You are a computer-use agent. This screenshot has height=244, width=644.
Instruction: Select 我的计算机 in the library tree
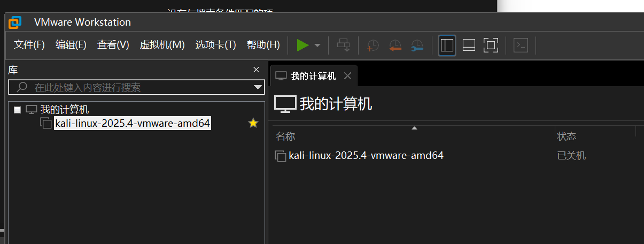[x=65, y=110]
